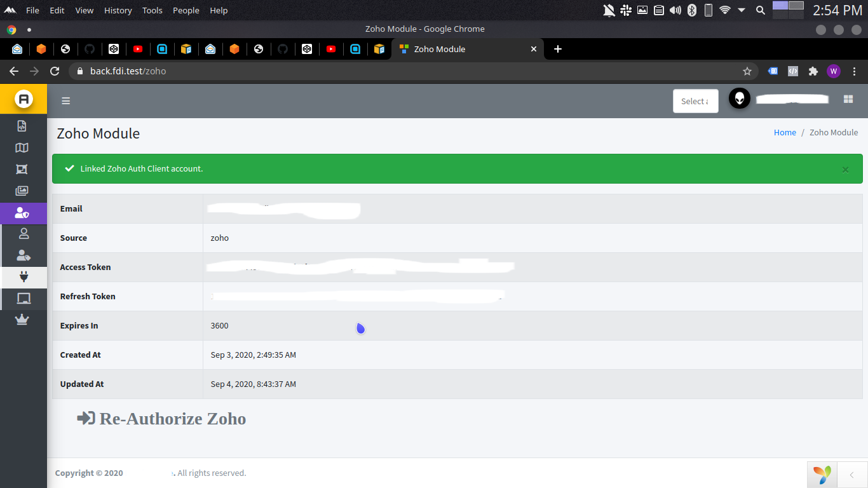Click the Source value 'zoho'
The height and width of the screenshot is (488, 868).
pyautogui.click(x=220, y=238)
